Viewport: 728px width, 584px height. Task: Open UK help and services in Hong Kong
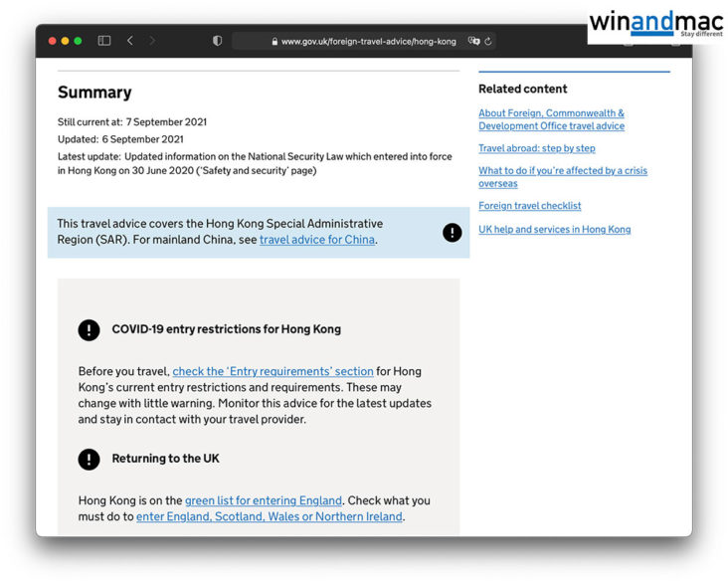coord(554,230)
